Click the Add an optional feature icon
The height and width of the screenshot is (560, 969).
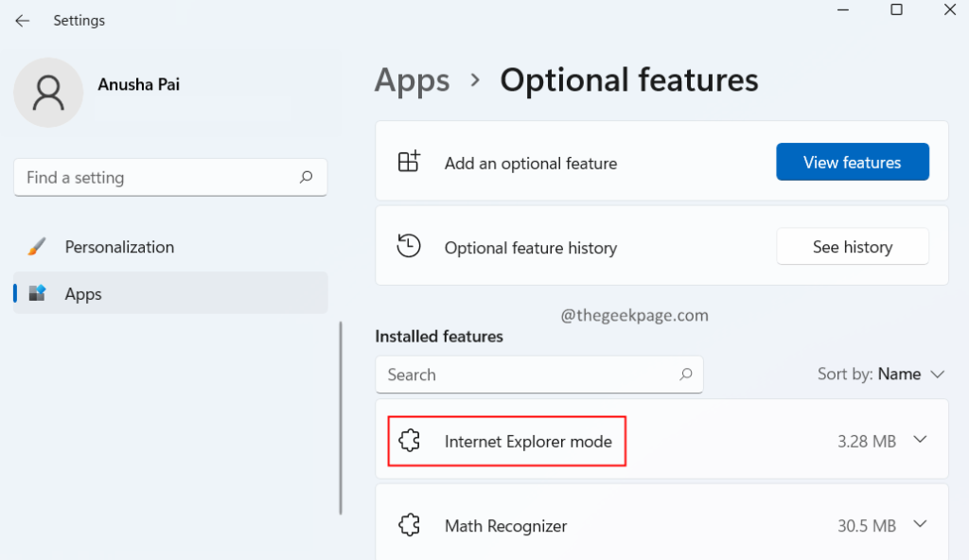tap(409, 163)
